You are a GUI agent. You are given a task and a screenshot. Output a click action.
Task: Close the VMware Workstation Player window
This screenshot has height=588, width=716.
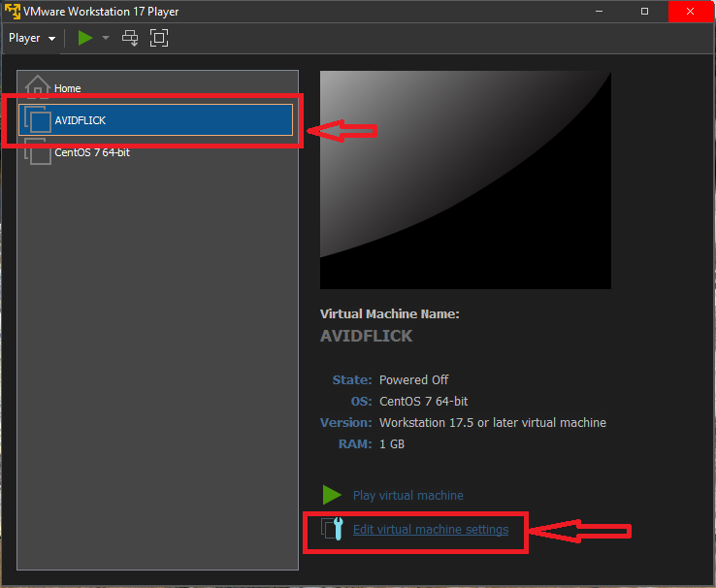coord(690,12)
